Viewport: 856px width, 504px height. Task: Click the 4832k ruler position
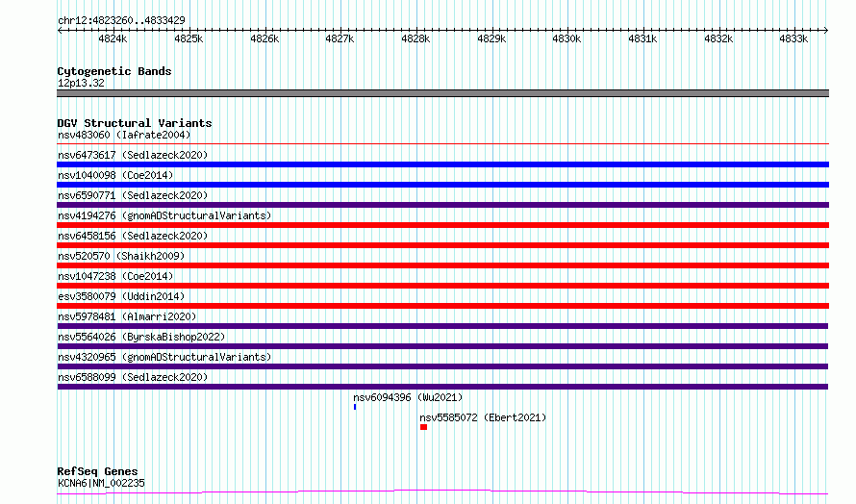tap(718, 38)
